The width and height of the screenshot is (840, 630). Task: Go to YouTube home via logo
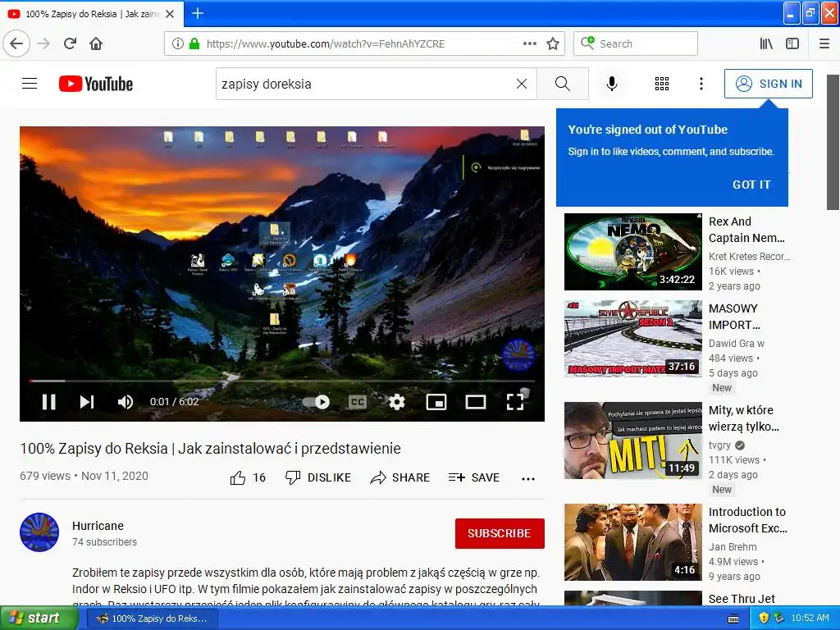[96, 84]
